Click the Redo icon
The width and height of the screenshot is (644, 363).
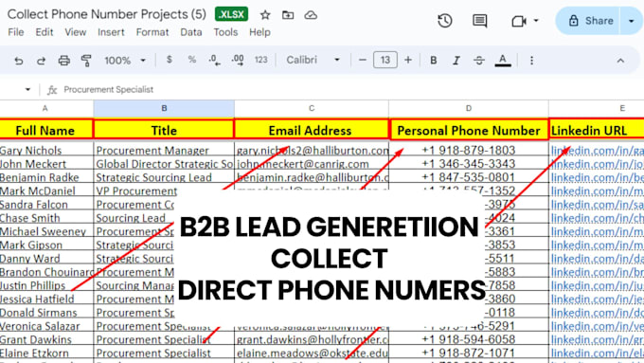point(41,61)
